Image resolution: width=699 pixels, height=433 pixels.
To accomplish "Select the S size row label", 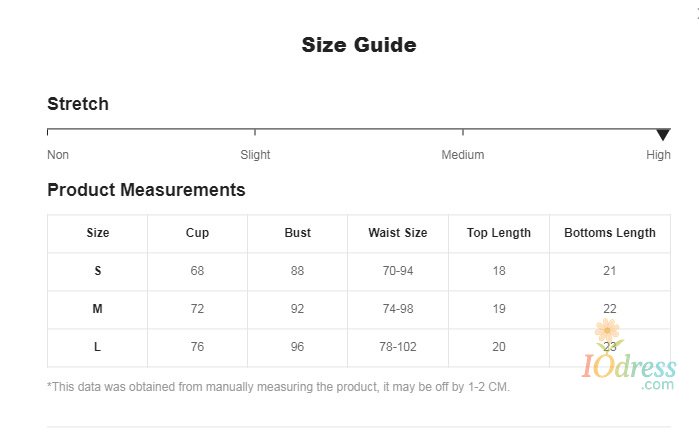I will (x=98, y=271).
